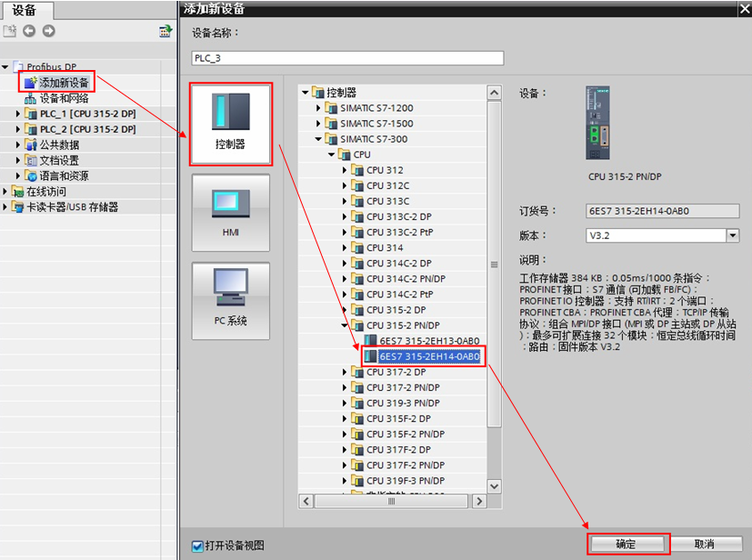Viewport: 752px width, 560px height.
Task: Click the 语言和资源 globe icon
Action: pos(31,176)
